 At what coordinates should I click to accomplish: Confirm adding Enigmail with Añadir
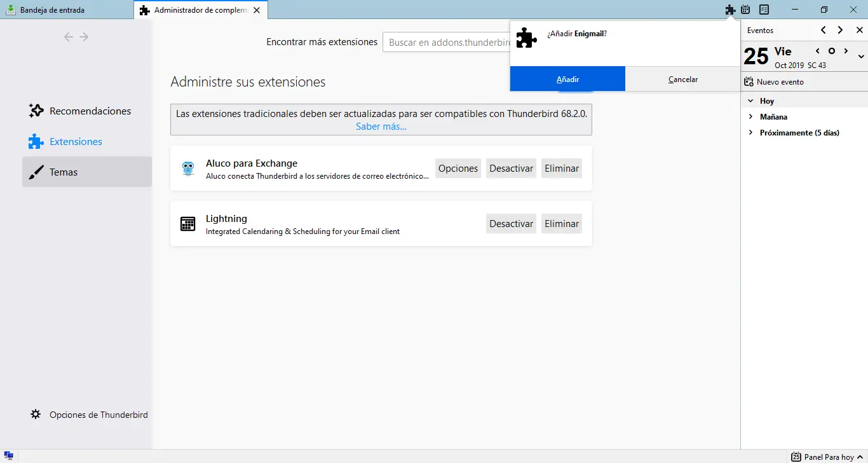(567, 79)
